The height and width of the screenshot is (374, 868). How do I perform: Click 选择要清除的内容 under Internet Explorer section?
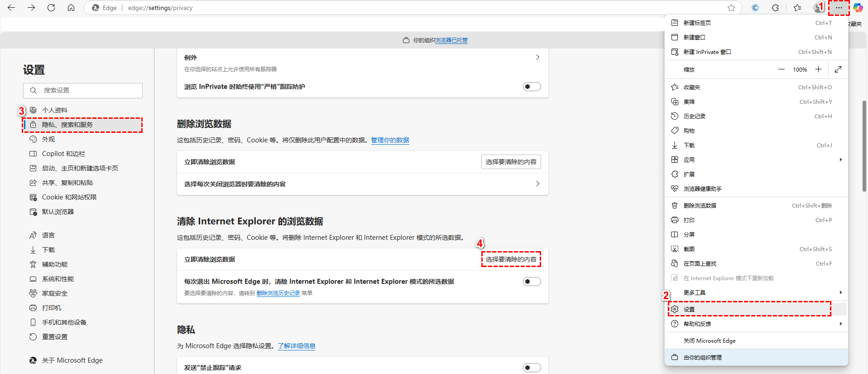511,259
